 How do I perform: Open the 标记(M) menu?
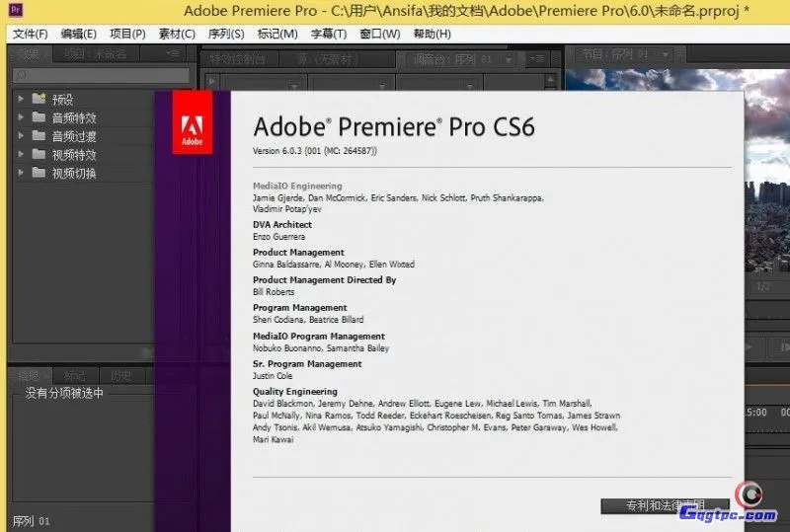click(x=277, y=35)
